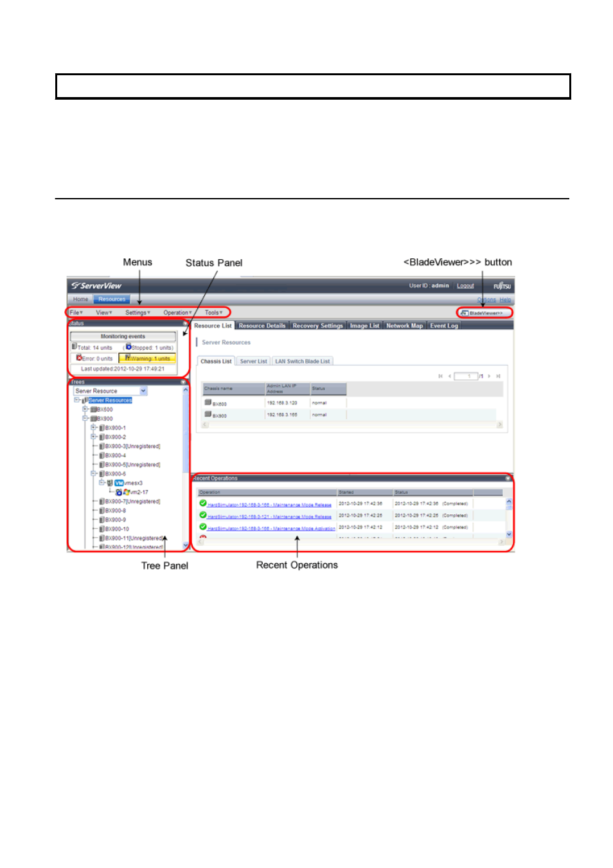Expand the BX600 chassis node
This screenshot has width=613, height=868.
pyautogui.click(x=85, y=409)
